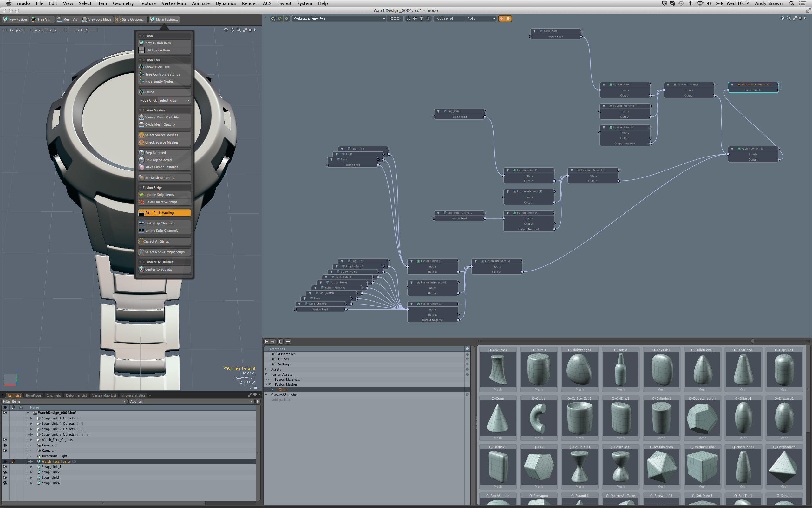This screenshot has width=812, height=508.
Task: Click the Select All Strips icon
Action: pos(141,242)
